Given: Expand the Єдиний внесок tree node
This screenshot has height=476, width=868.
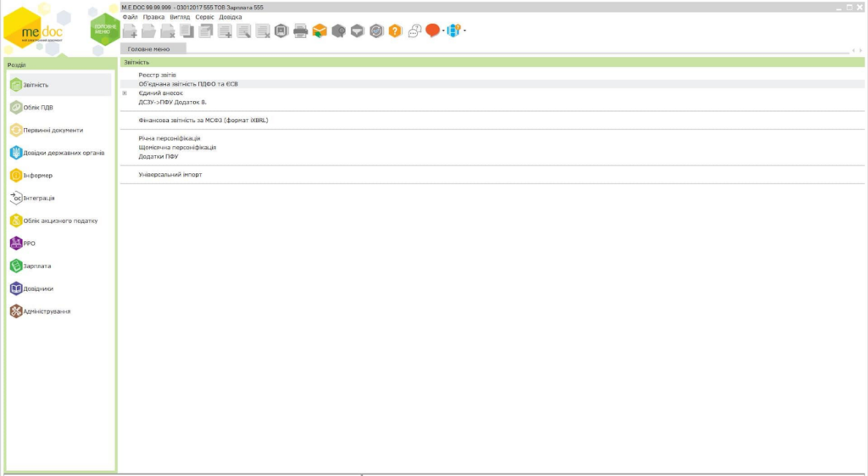Looking at the screenshot, I should pyautogui.click(x=125, y=93).
